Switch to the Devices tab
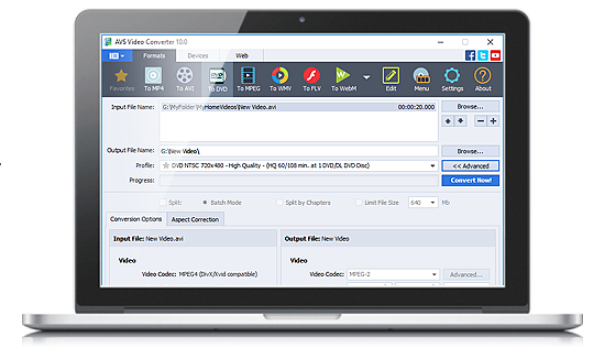 [198, 56]
